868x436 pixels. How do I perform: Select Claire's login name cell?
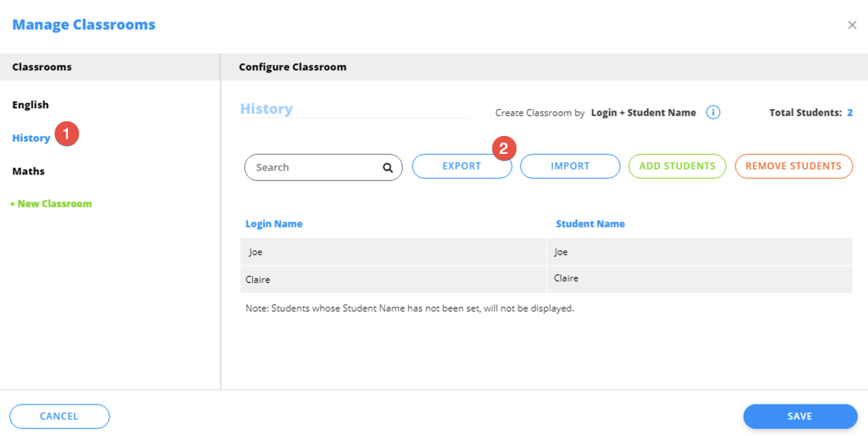click(258, 279)
